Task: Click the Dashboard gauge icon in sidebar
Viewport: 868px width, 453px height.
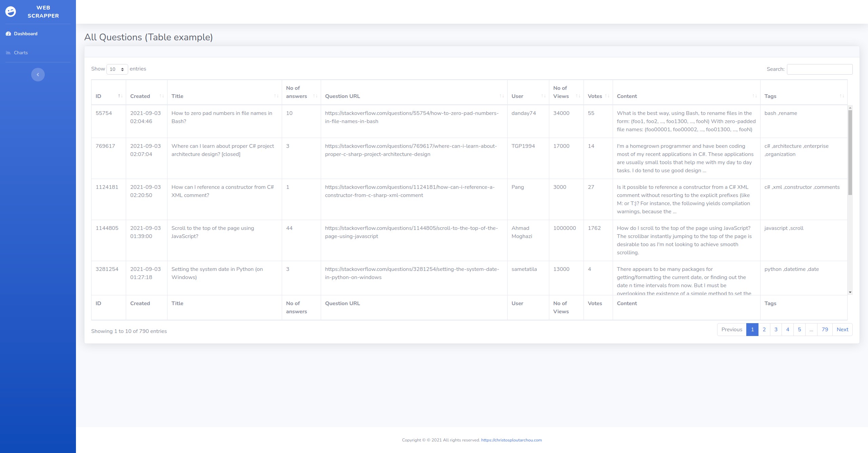Action: tap(8, 34)
